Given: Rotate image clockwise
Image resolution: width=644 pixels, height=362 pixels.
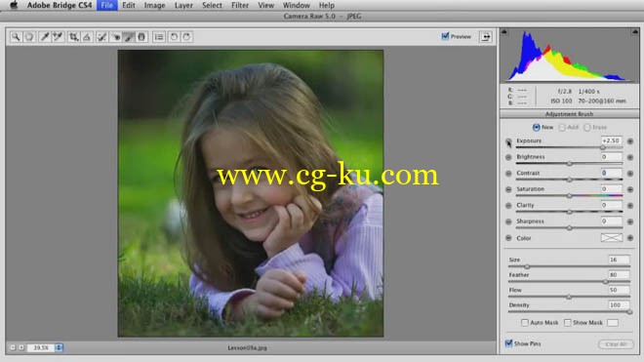Looking at the screenshot, I should [x=186, y=37].
